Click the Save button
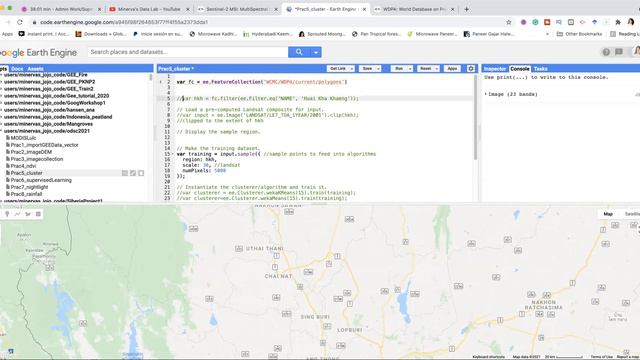640x360 pixels. 367,69
